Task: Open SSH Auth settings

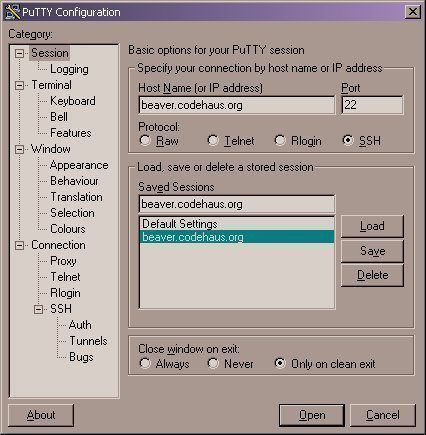Action: [80, 325]
